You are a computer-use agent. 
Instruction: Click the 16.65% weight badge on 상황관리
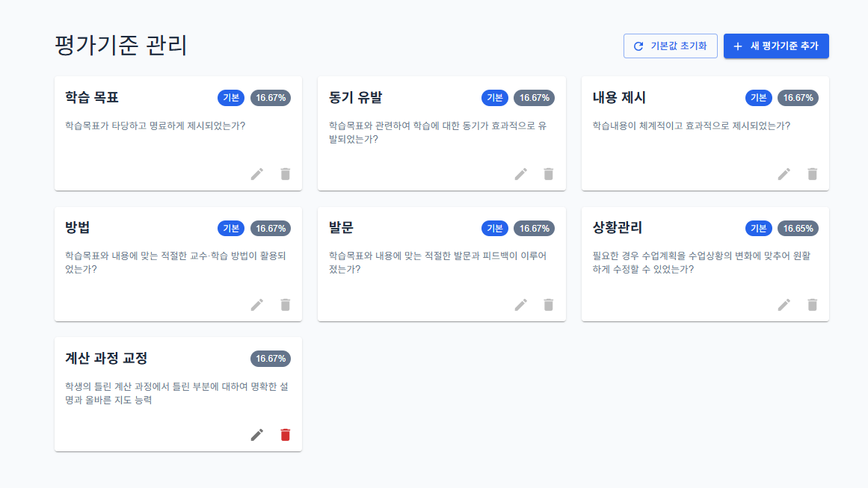(798, 229)
